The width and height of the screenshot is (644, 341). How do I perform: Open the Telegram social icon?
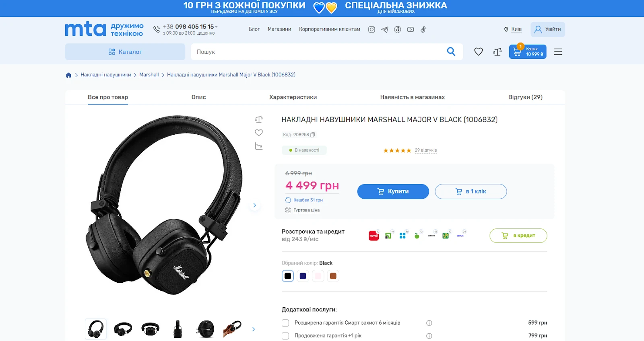coord(385,29)
